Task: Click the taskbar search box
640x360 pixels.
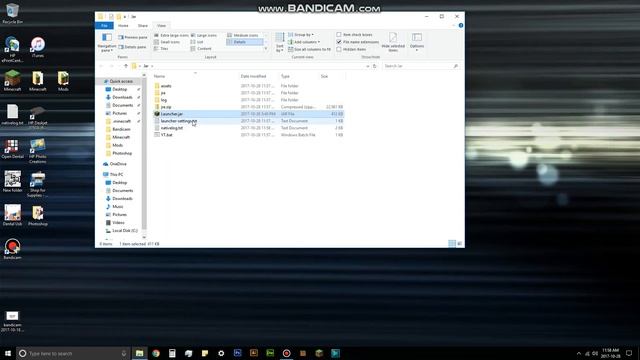Action: [73, 353]
